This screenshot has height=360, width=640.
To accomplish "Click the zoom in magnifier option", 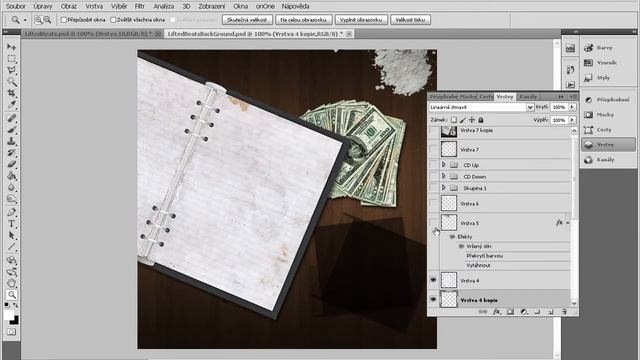I will pos(38,20).
